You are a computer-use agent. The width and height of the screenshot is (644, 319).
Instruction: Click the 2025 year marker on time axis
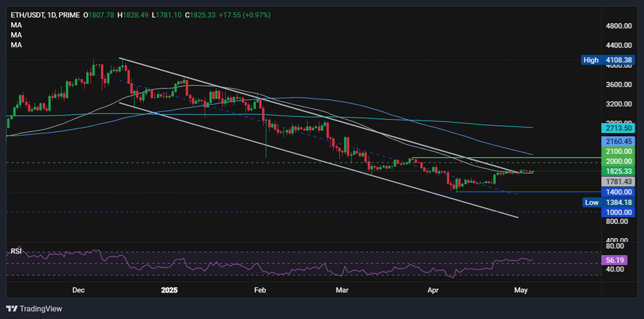(169, 291)
